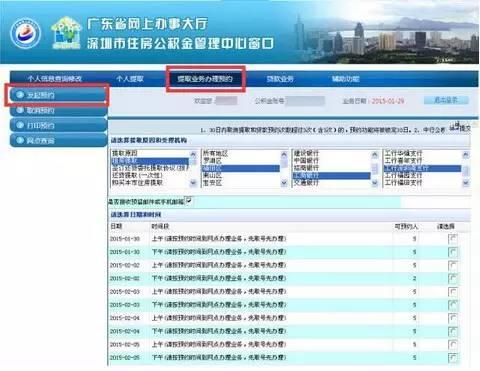Select 建设银行 in the bank list
Viewport: 480px width, 371px height.
pos(306,153)
